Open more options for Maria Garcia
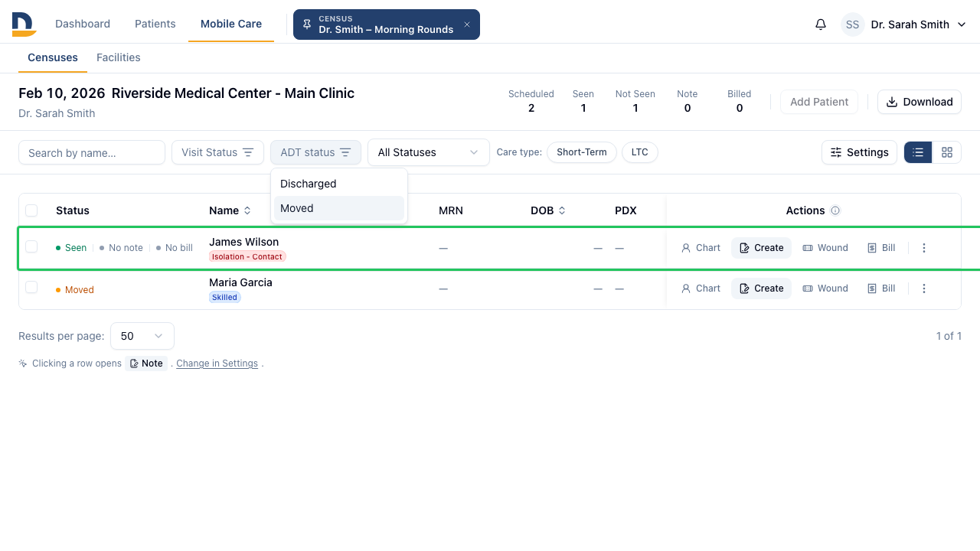Viewport: 980px width, 551px height. click(924, 289)
